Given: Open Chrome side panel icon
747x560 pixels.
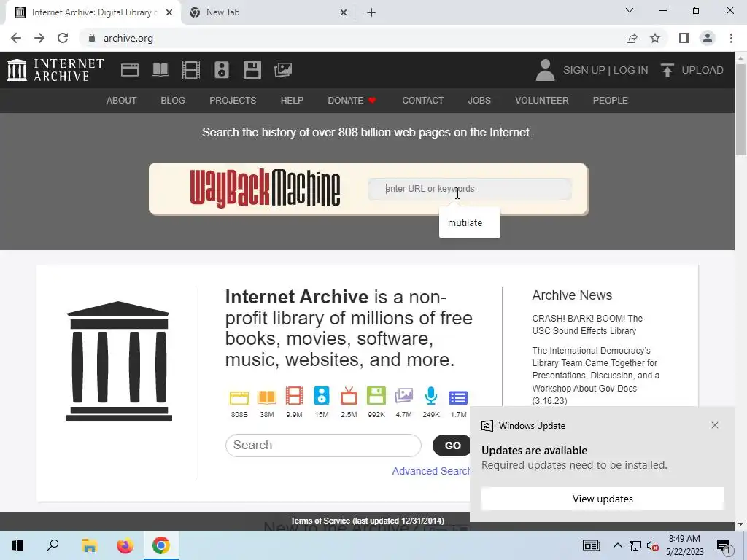Looking at the screenshot, I should (x=684, y=38).
